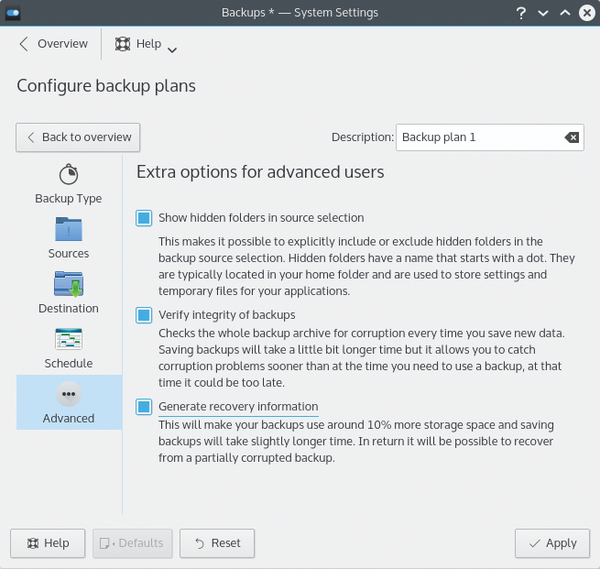Go back using the Overview chevron

(x=24, y=44)
